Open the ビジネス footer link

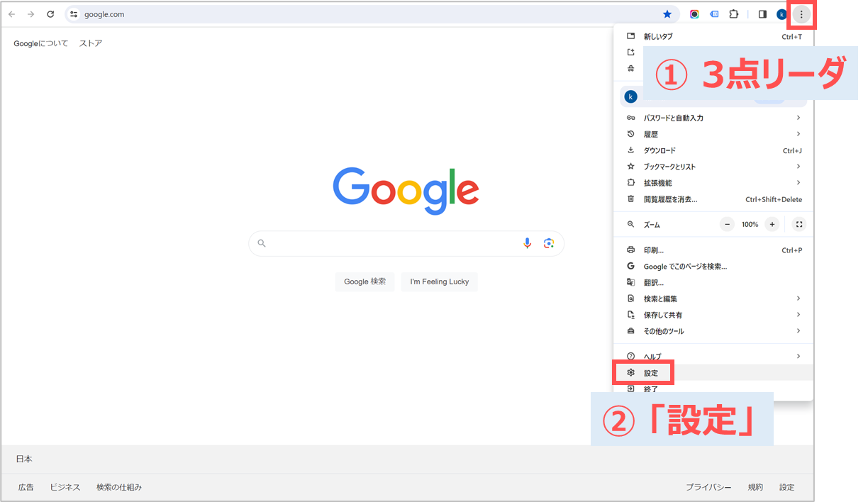(x=65, y=487)
